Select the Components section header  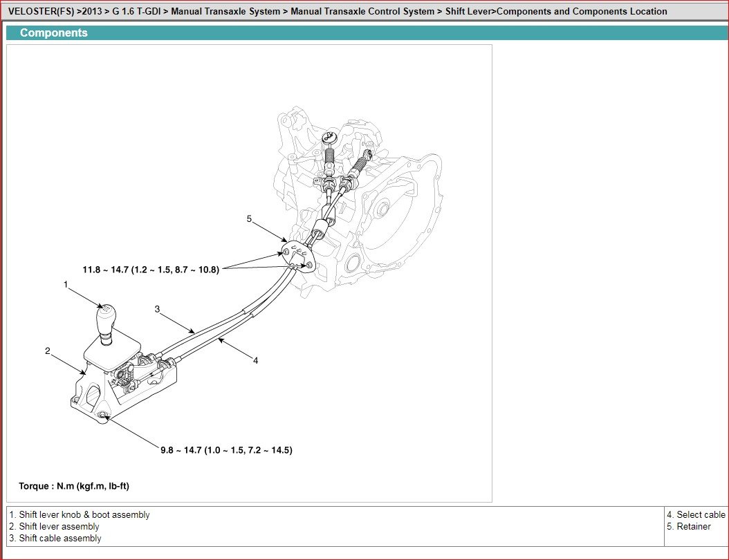(x=367, y=32)
